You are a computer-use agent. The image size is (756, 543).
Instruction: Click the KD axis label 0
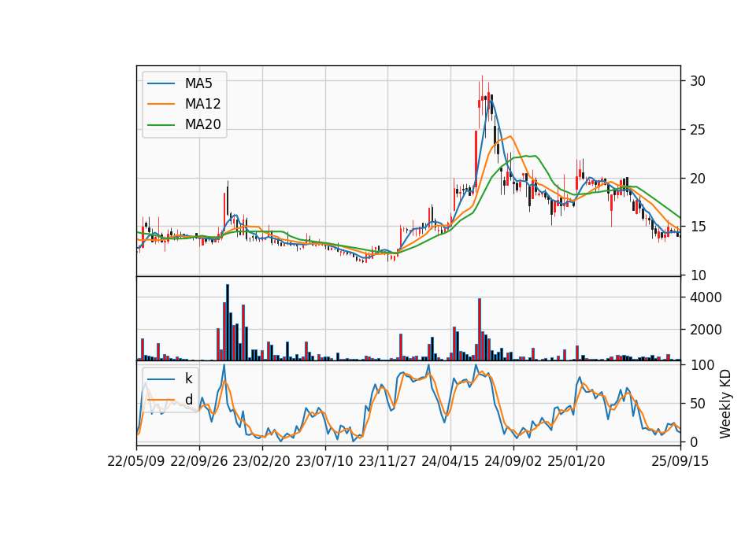point(694,441)
